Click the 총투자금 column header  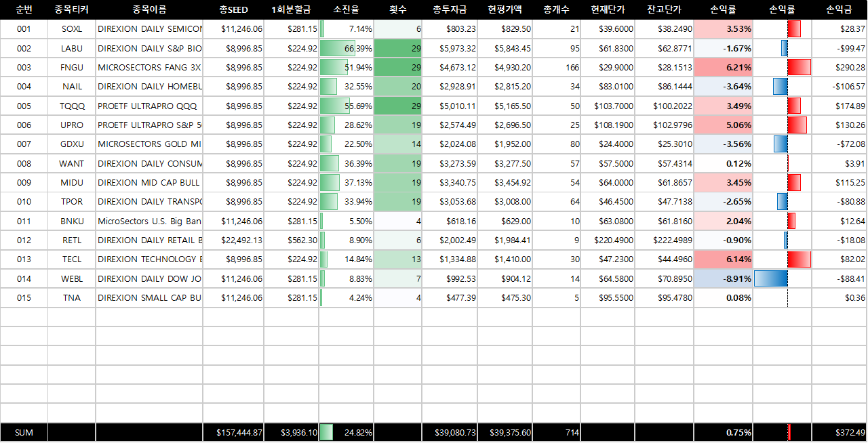click(450, 9)
